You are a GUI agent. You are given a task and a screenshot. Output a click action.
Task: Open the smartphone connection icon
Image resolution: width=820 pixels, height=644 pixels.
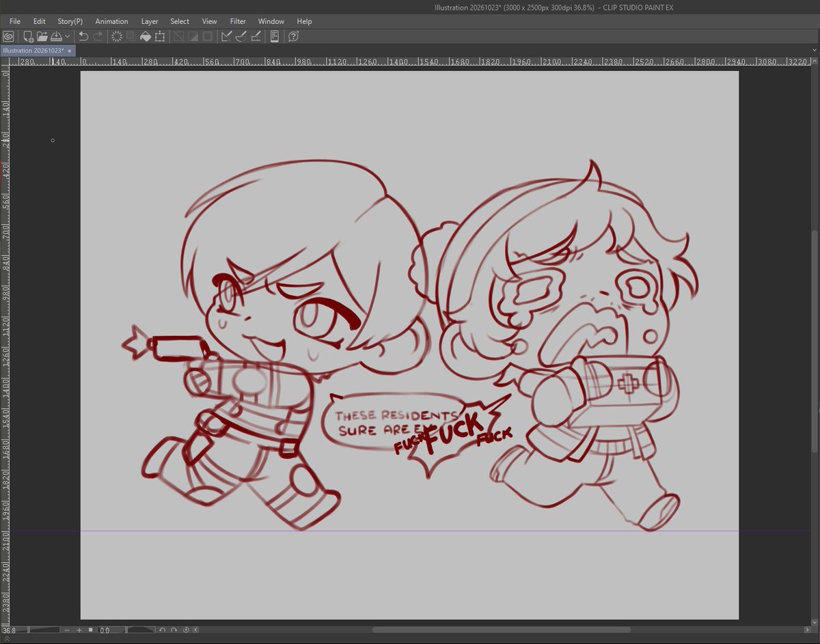pyautogui.click(x=275, y=36)
